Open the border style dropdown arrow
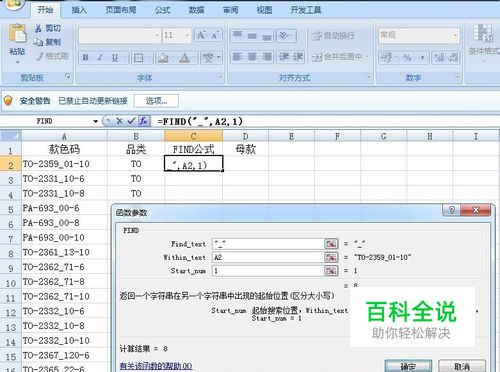This screenshot has width=500, height=372. coord(149,58)
